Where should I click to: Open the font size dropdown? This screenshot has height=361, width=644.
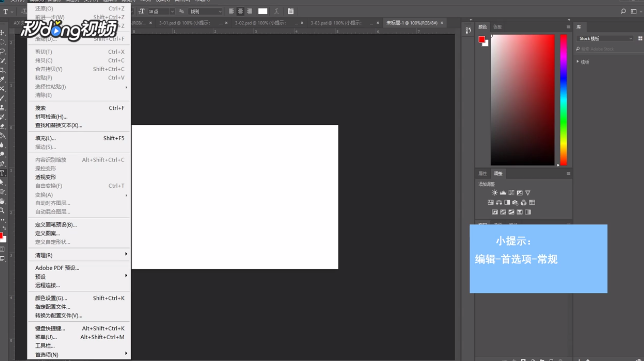[x=172, y=11]
